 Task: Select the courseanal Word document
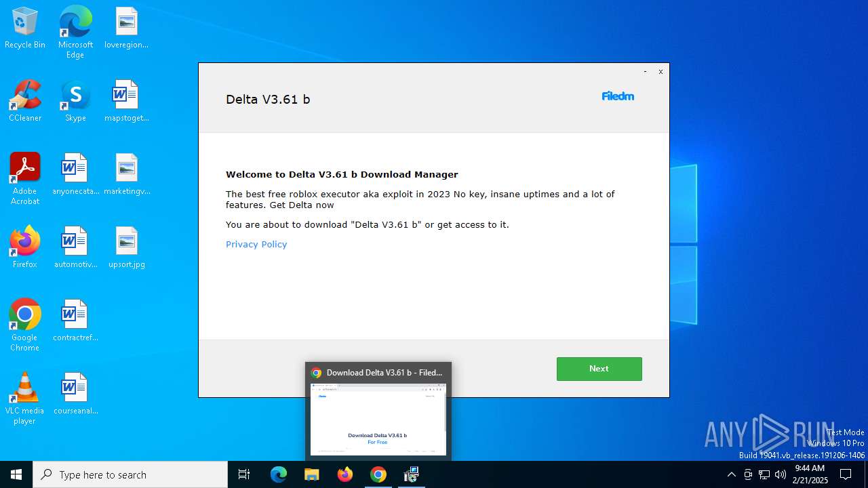75,394
